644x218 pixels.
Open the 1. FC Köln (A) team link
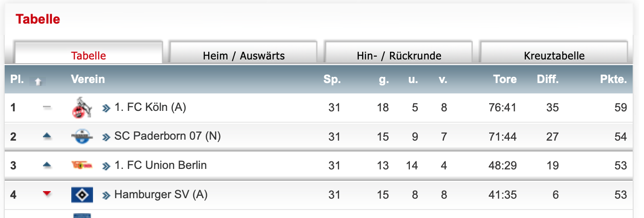pyautogui.click(x=150, y=108)
